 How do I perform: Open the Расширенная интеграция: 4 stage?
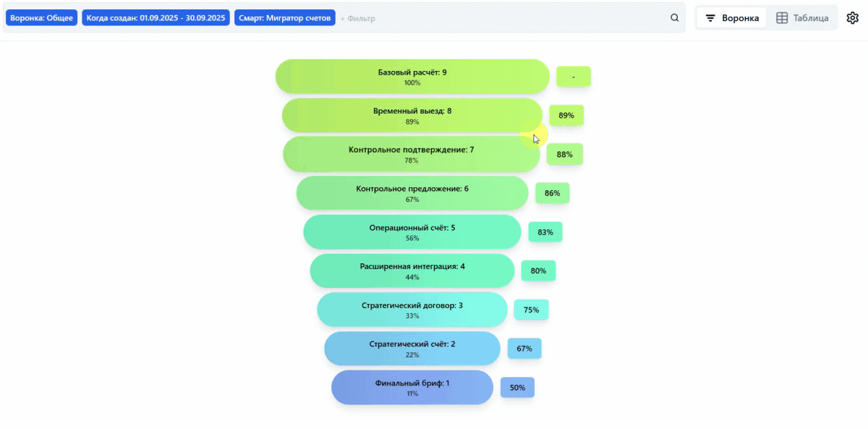(x=412, y=271)
